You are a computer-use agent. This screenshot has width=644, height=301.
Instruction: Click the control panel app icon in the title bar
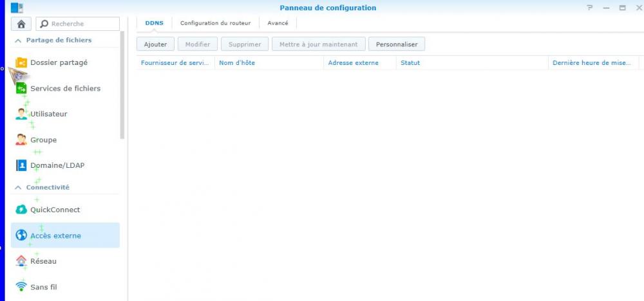[x=17, y=8]
